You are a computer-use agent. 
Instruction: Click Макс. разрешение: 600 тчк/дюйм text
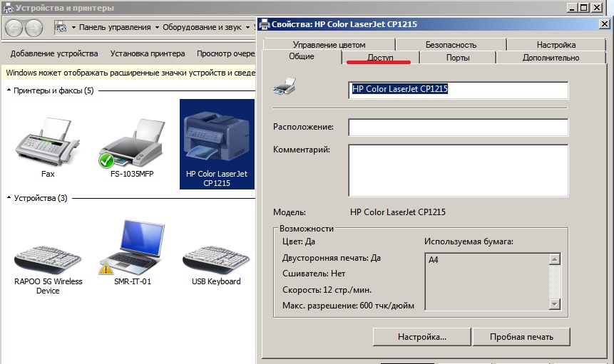pyautogui.click(x=348, y=306)
